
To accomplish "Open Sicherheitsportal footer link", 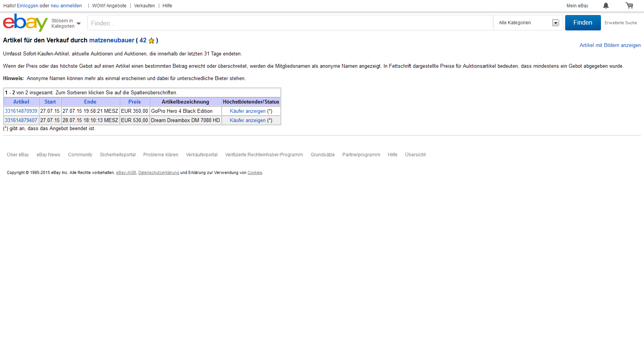I will tap(118, 155).
